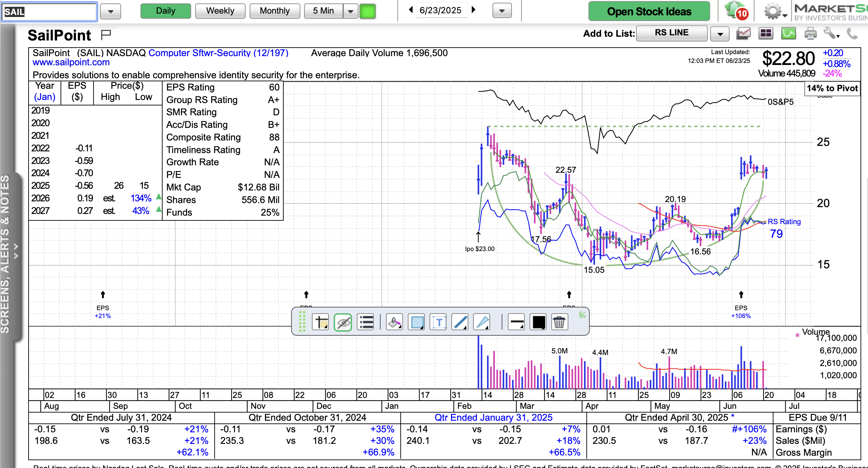
Task: Select the rectangle shape drawing tool
Action: tap(417, 322)
